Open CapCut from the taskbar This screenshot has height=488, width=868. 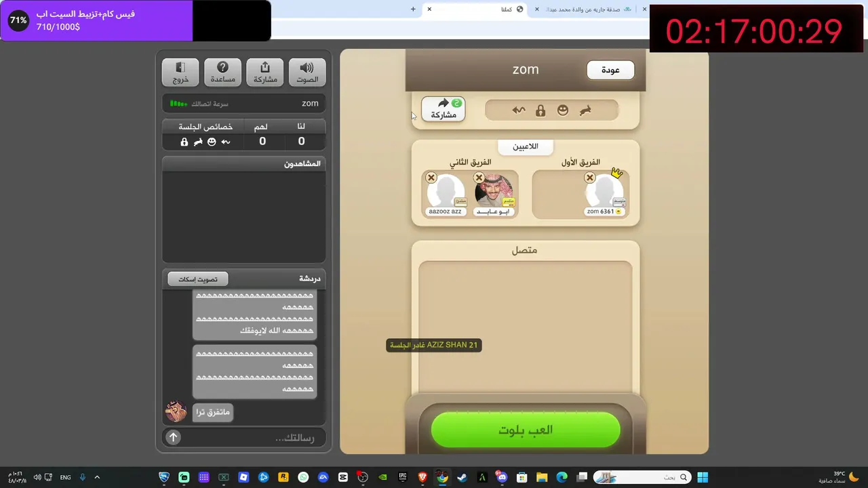pyautogui.click(x=343, y=477)
